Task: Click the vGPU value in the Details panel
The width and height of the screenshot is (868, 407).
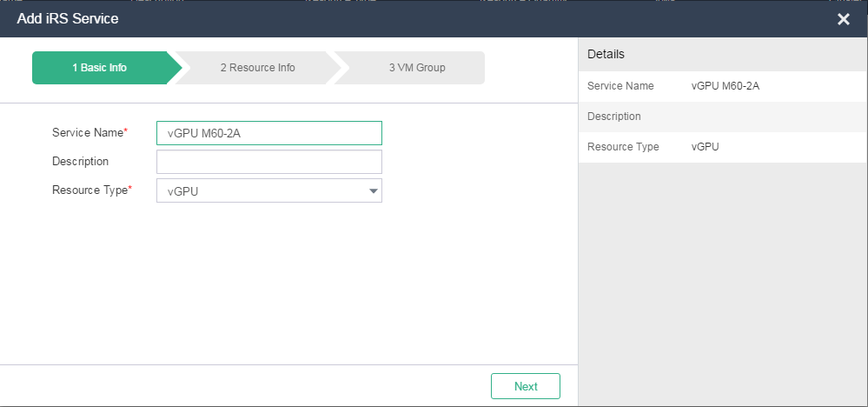Action: click(706, 147)
